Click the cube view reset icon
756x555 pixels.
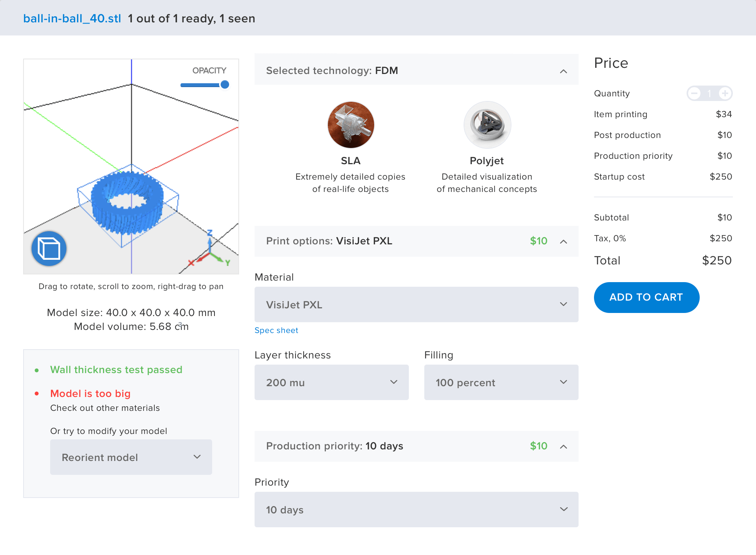click(x=49, y=249)
